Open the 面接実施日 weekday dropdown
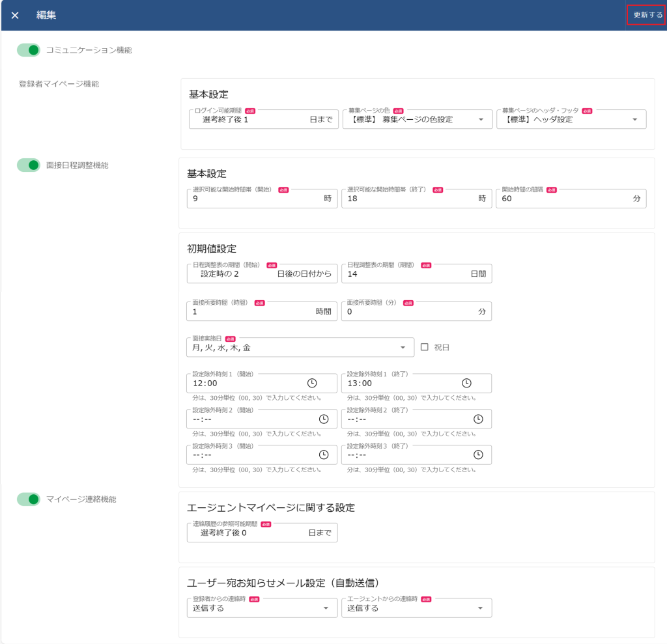Screen dimensions: 667x644 click(x=403, y=348)
